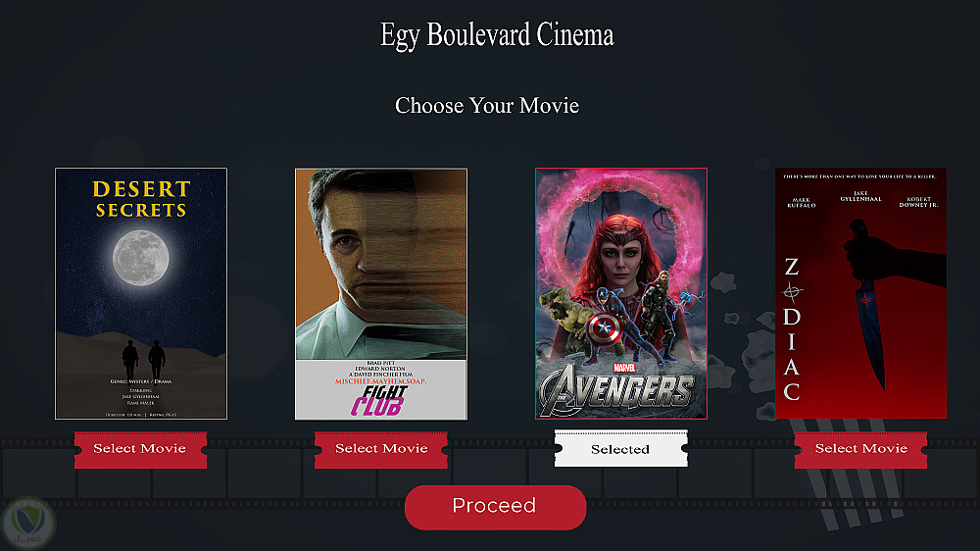Screen dimensions: 980x551
Task: Select Movie under Desert Secrets poster
Action: click(140, 449)
